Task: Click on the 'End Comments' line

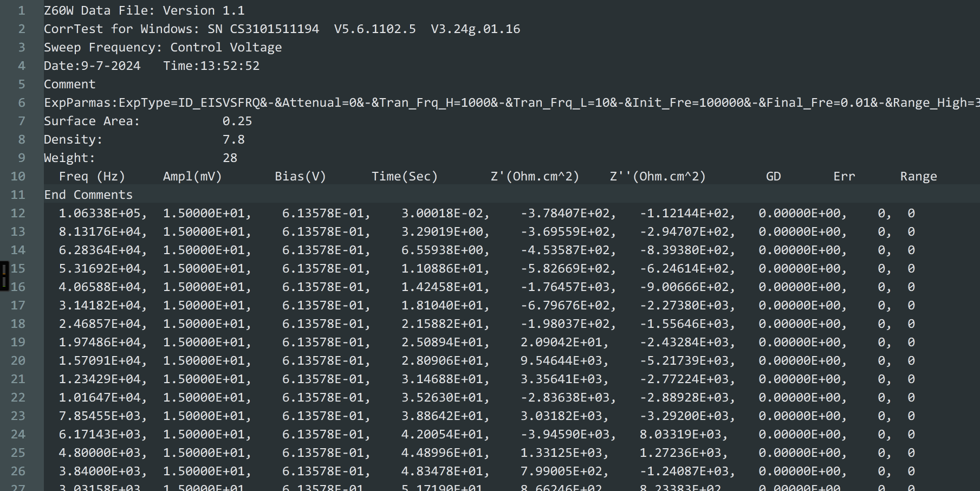Action: pyautogui.click(x=88, y=195)
